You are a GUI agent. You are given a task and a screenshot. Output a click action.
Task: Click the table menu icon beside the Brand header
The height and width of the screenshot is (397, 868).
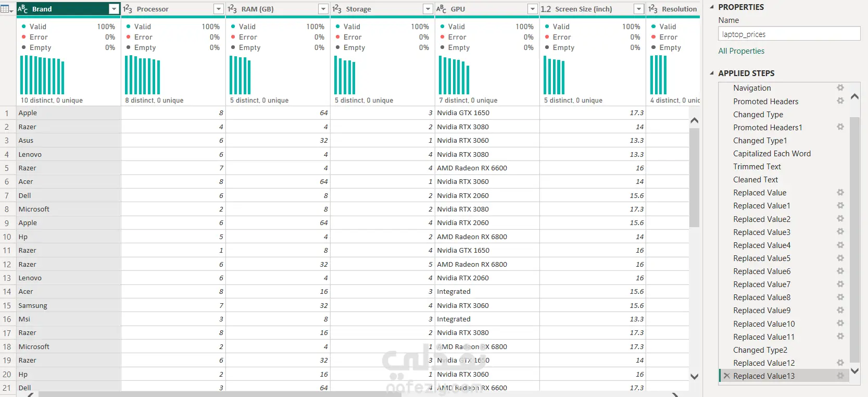(x=7, y=9)
